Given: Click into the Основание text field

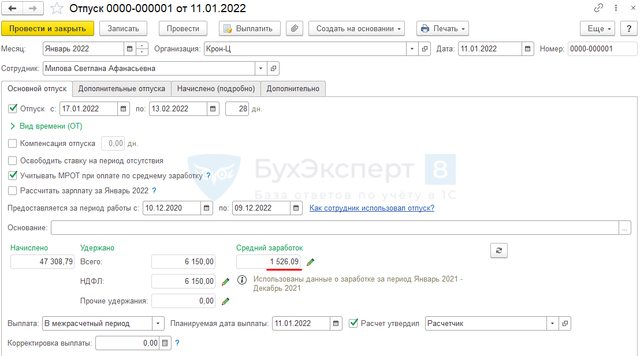Looking at the screenshot, I should pos(334,228).
